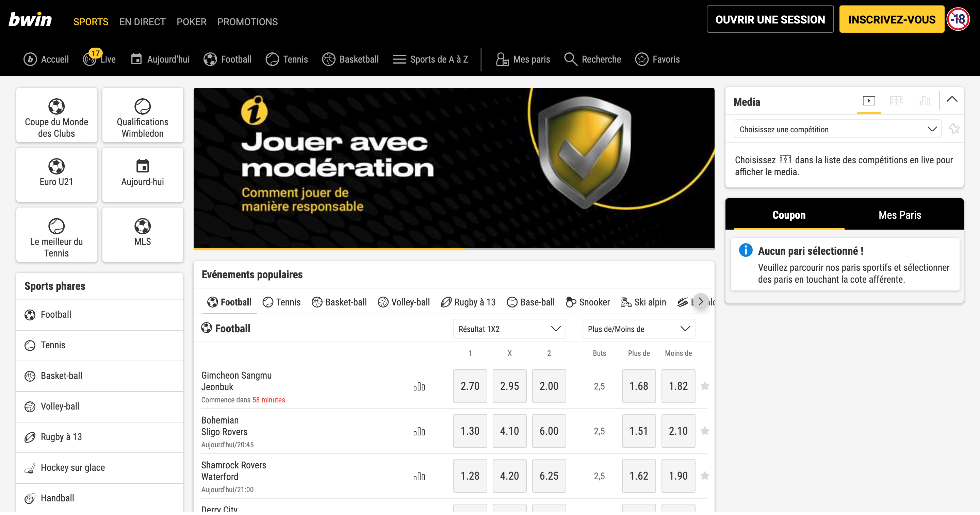The height and width of the screenshot is (515, 980).
Task: Open the Recherche search
Action: click(593, 59)
